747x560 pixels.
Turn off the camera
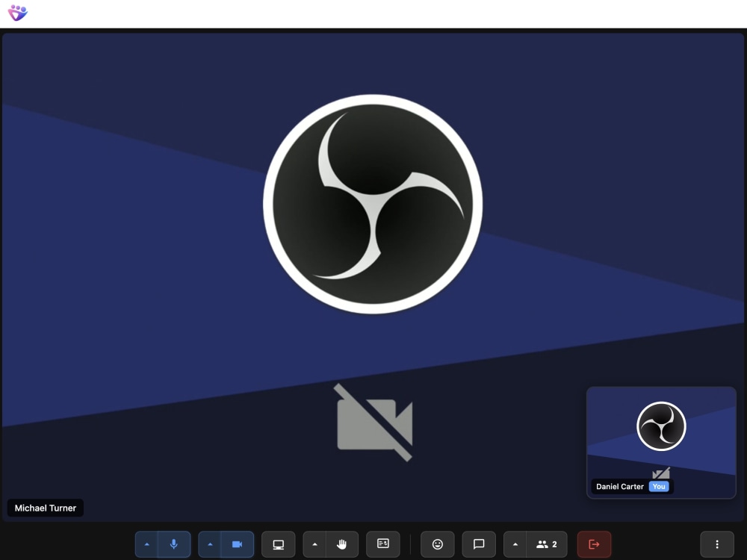pos(237,544)
